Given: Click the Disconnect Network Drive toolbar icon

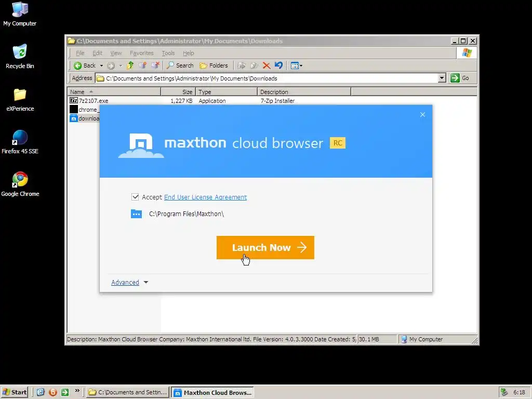Looking at the screenshot, I should pyautogui.click(x=155, y=65).
